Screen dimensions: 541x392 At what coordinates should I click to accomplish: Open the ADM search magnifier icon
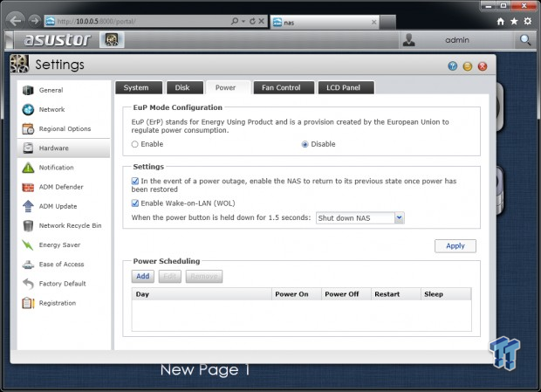coord(524,40)
